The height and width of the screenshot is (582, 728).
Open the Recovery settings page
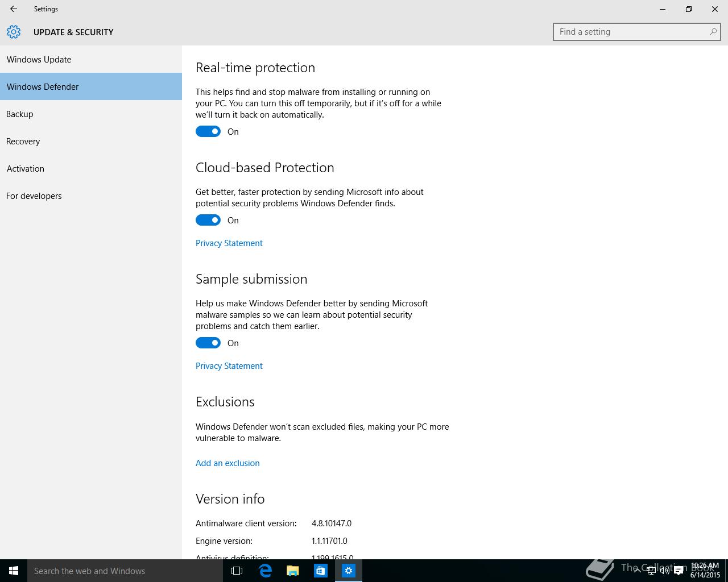point(91,141)
